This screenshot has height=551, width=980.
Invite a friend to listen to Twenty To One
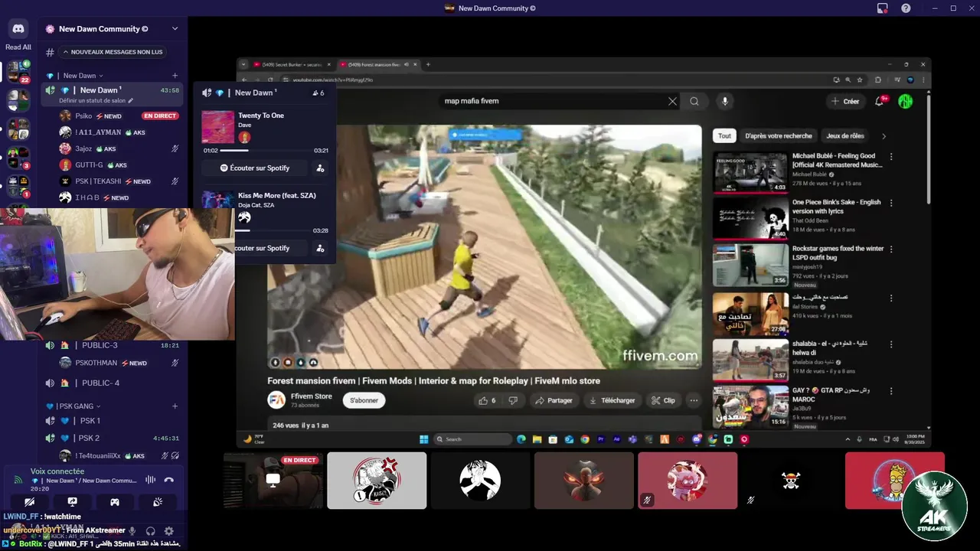point(320,168)
